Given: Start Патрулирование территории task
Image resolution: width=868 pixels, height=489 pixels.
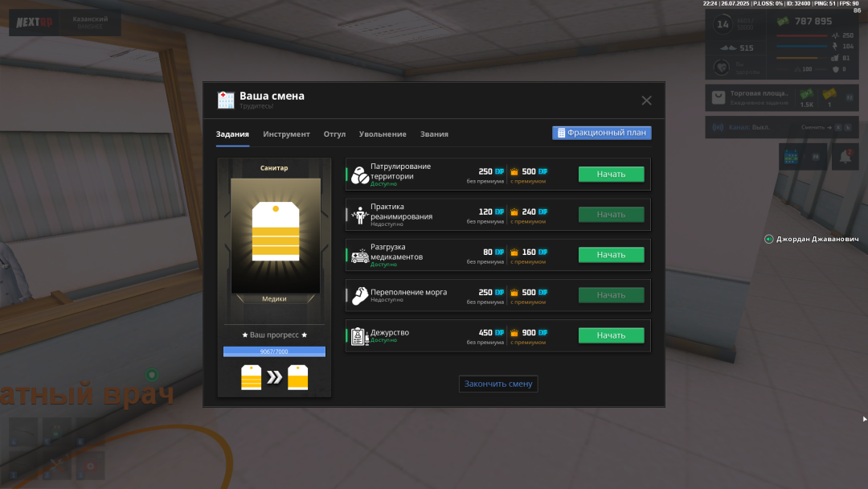Looking at the screenshot, I should pos(611,174).
